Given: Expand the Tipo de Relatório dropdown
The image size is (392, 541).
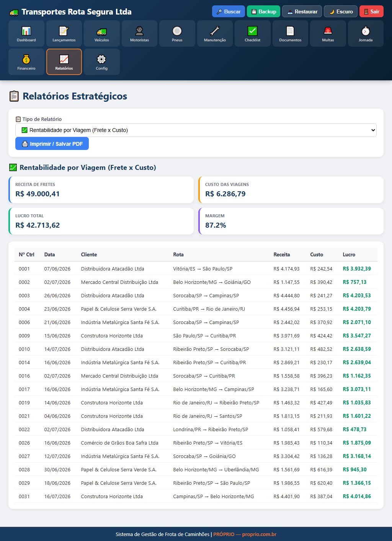Looking at the screenshot, I should click(x=196, y=130).
